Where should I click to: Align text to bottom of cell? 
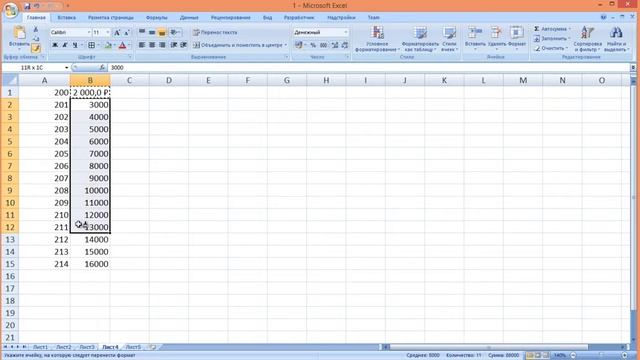[x=162, y=32]
